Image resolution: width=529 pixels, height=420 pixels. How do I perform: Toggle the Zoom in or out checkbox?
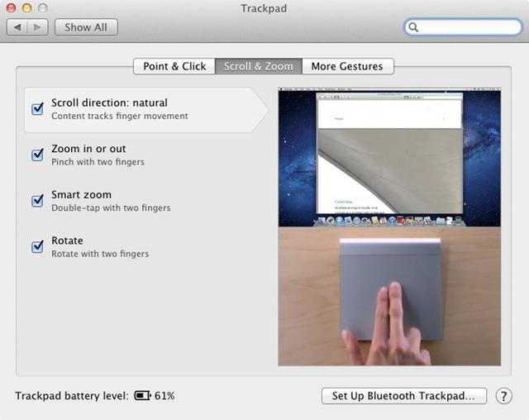[37, 155]
